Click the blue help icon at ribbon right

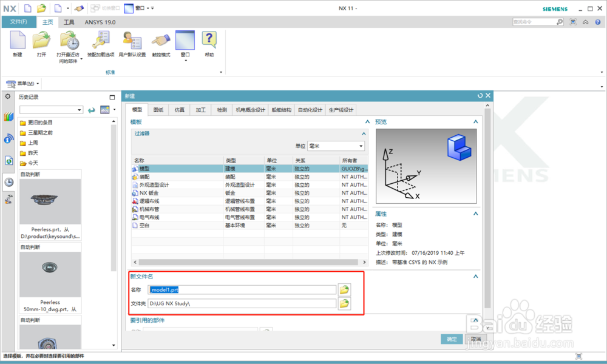(x=598, y=22)
